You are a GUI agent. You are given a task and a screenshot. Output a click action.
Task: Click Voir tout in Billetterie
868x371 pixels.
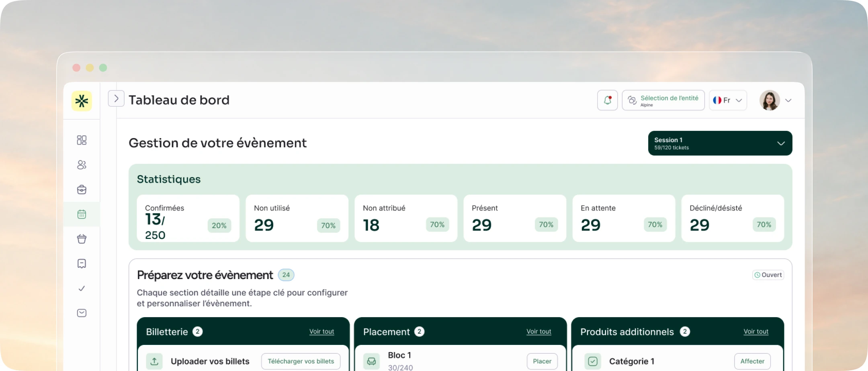[321, 332]
